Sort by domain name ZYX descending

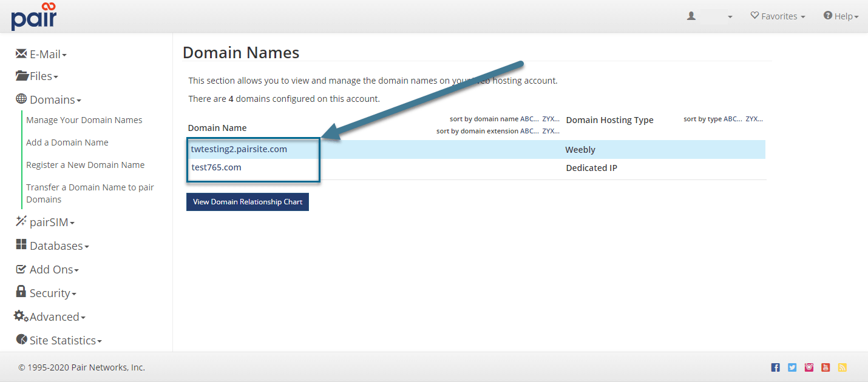[x=551, y=119]
